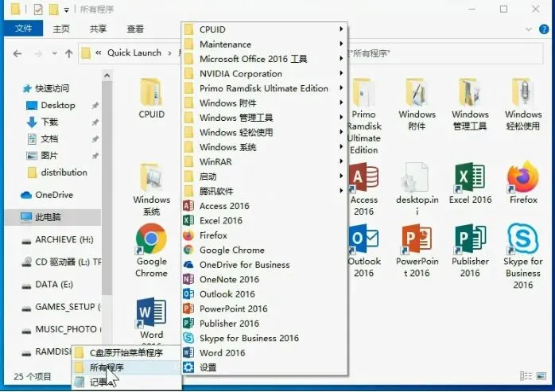Launch Google Chrome from the popup menu
Viewport: 555px width, 392px height.
(x=264, y=250)
